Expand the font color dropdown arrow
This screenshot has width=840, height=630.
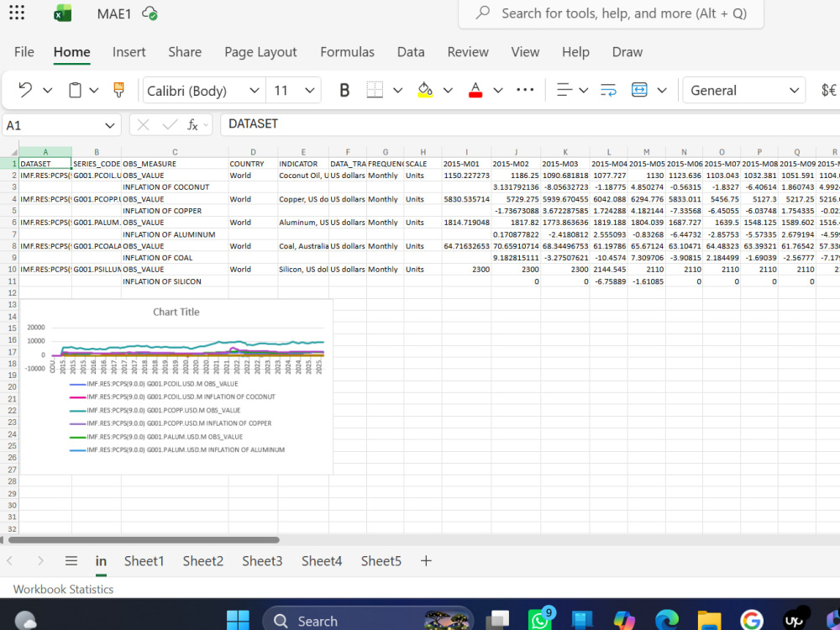click(498, 90)
